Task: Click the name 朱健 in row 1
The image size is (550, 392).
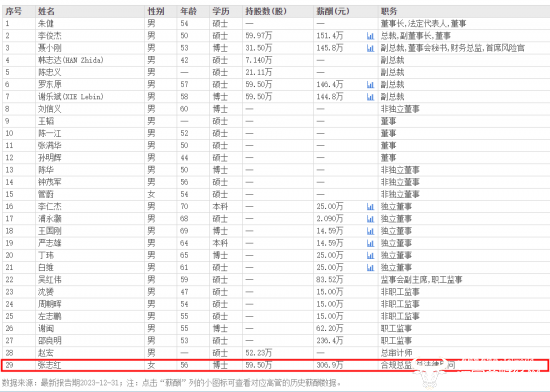Action: point(46,23)
